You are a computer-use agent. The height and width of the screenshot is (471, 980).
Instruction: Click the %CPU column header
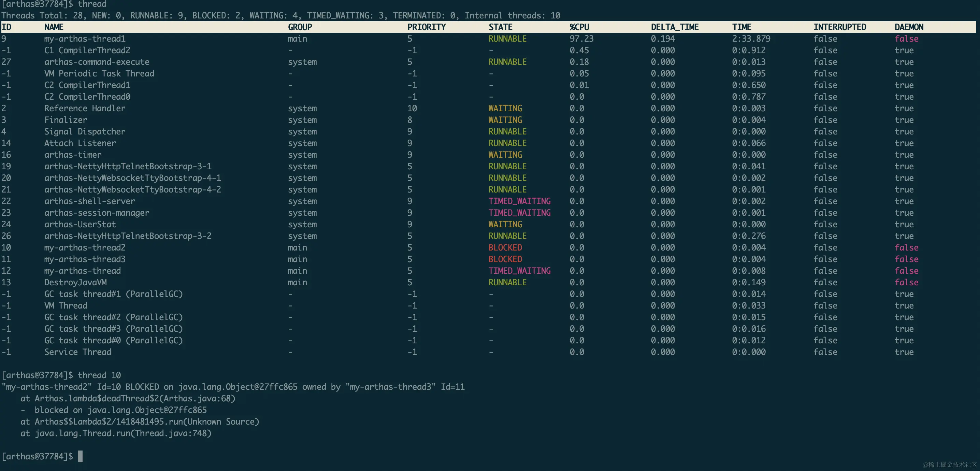point(579,27)
